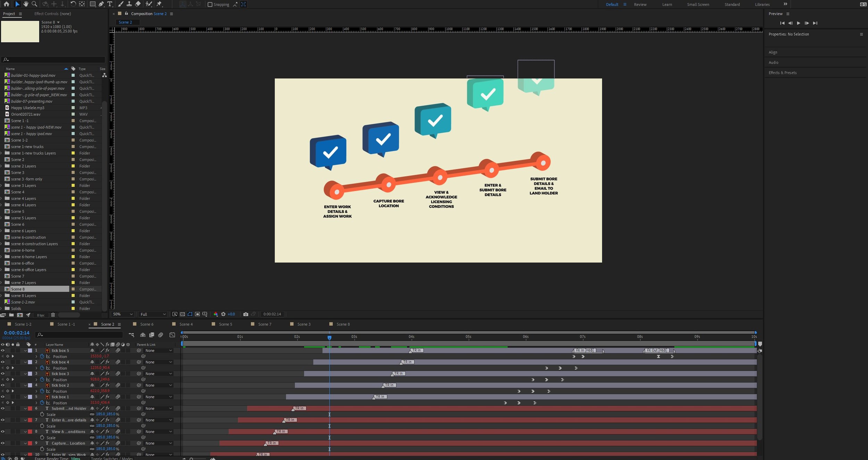Enable Motion Blur for the composition

tap(161, 335)
